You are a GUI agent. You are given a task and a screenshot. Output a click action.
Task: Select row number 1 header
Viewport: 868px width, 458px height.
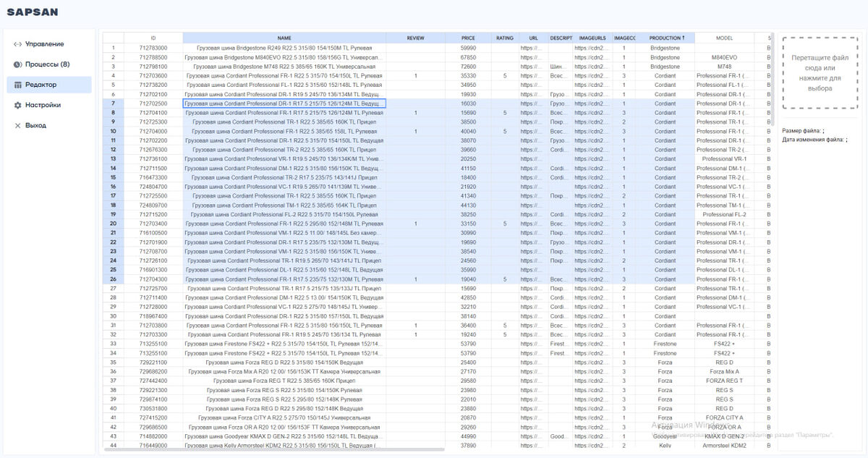[x=113, y=48]
